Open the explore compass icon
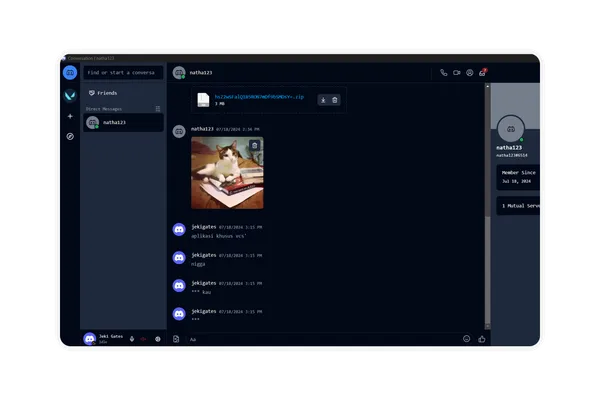The height and width of the screenshot is (400, 600). pyautogui.click(x=70, y=136)
